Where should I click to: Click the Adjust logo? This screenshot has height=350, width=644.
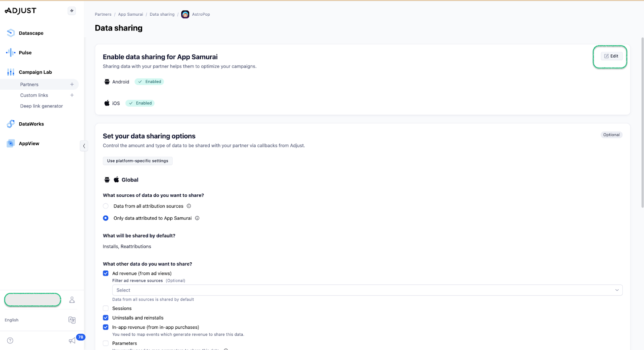click(x=21, y=11)
